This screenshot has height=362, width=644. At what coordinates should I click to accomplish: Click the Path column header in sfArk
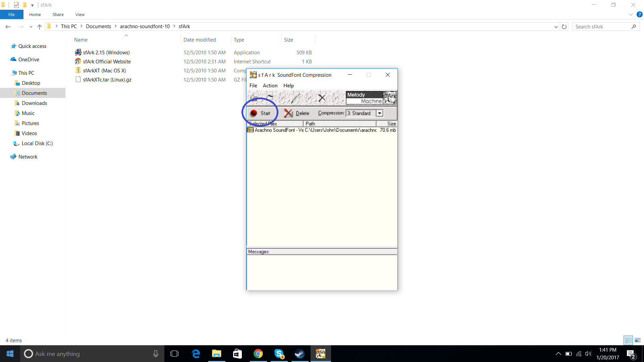(x=339, y=124)
